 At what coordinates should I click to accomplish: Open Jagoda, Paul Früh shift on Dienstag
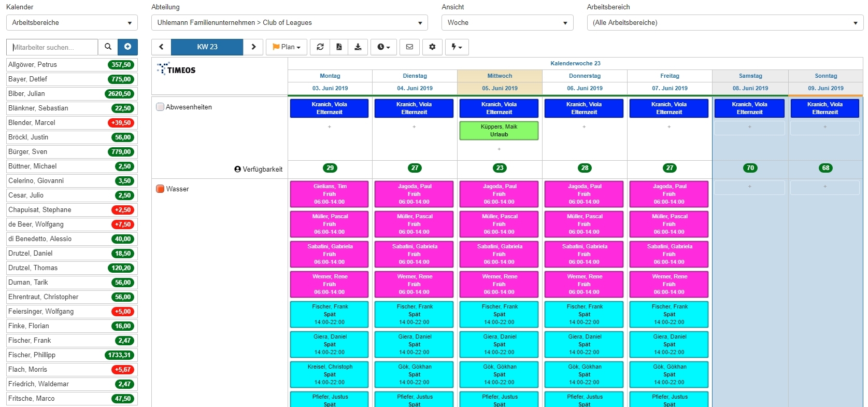(414, 194)
